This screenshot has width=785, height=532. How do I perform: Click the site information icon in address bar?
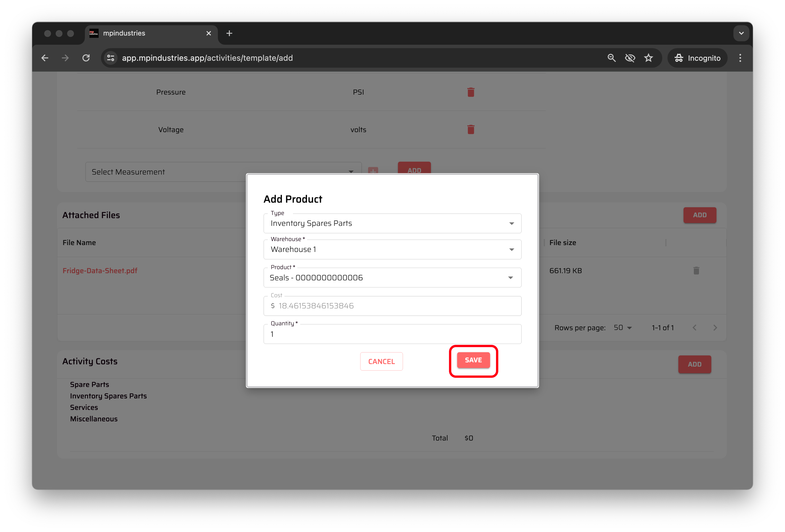[110, 58]
